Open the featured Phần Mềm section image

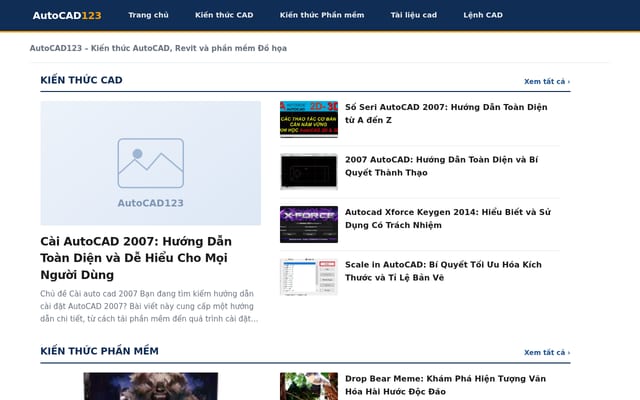pyautogui.click(x=151, y=386)
